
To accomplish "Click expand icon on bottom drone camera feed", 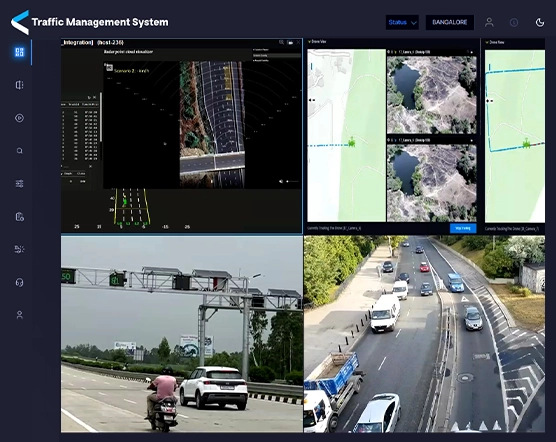I will (471, 141).
